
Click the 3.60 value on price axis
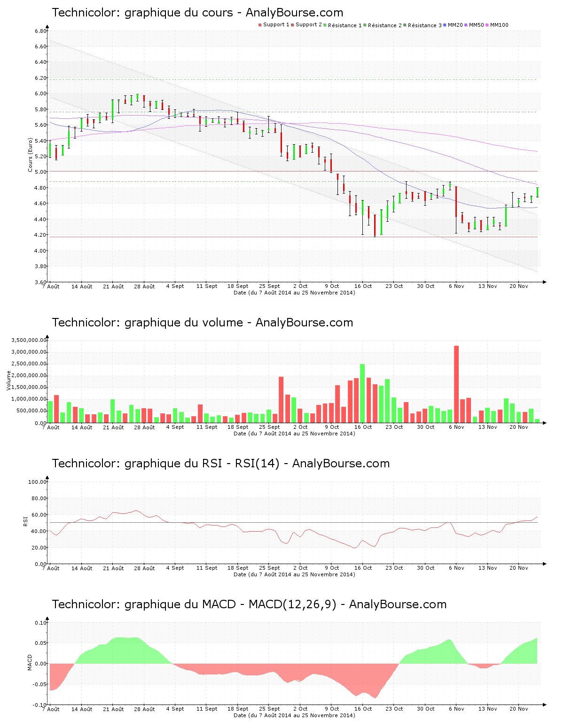pyautogui.click(x=40, y=282)
